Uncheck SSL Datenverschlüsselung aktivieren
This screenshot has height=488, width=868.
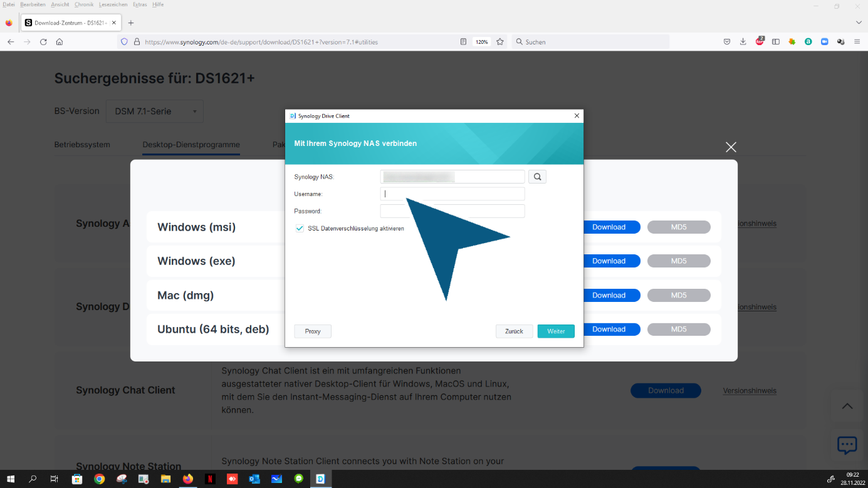point(300,229)
